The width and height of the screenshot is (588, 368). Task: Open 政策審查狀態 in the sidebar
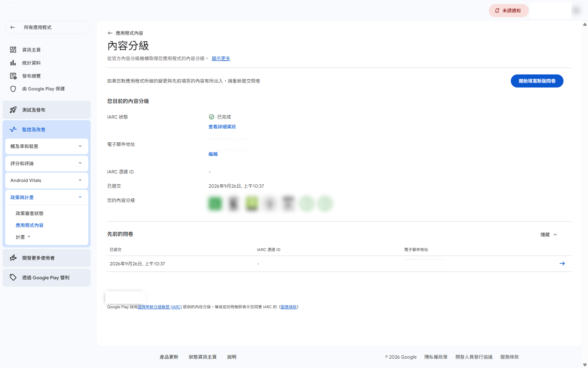point(29,213)
